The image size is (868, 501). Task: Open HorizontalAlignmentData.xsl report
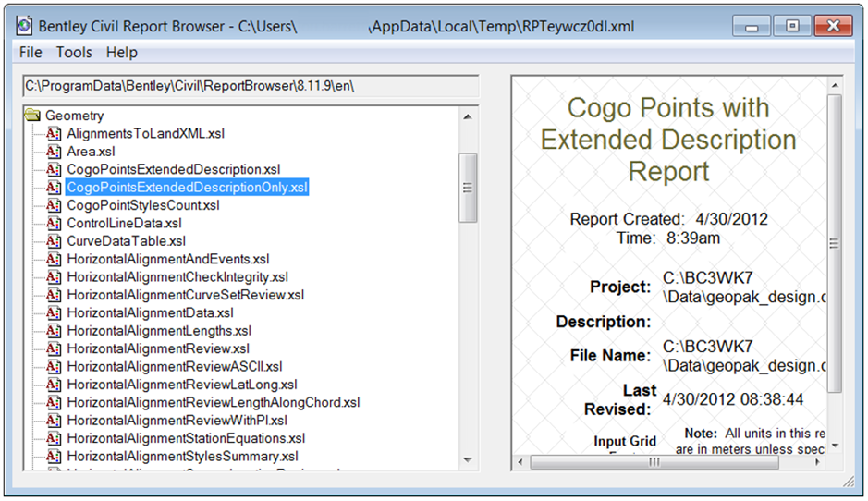pos(150,312)
